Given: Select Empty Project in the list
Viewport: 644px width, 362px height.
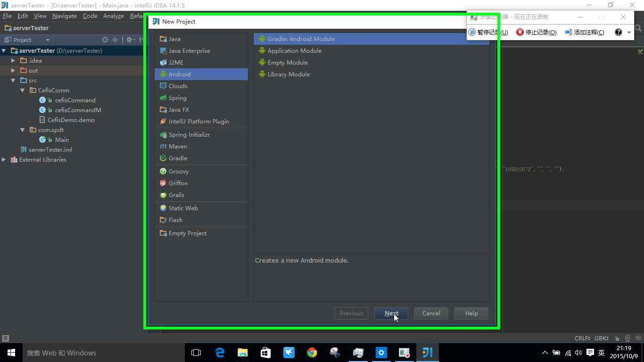Looking at the screenshot, I should 201,233.
